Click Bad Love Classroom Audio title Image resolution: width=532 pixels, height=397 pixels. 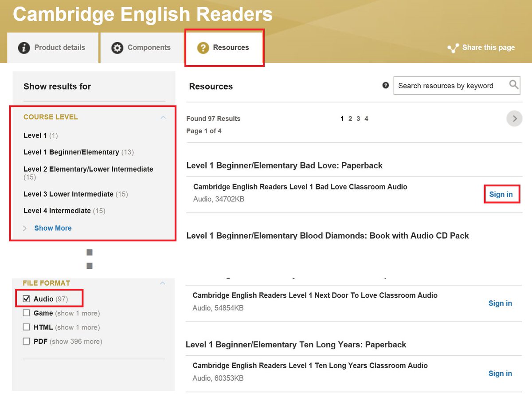click(300, 187)
